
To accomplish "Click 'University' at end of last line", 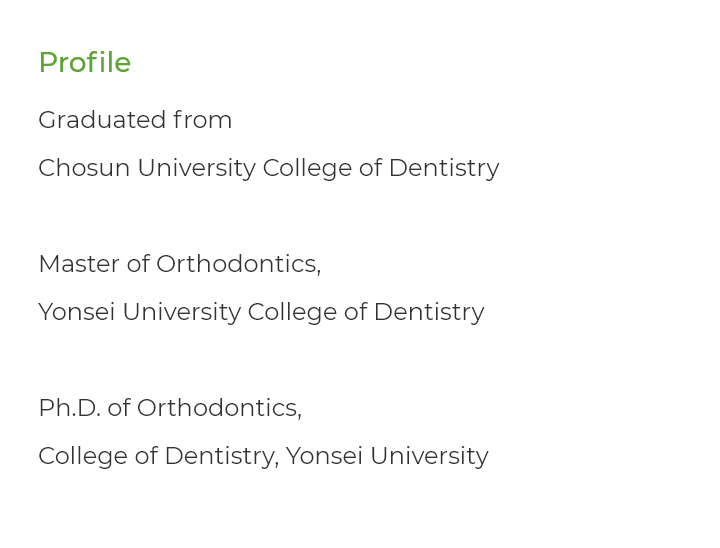I will [429, 457].
